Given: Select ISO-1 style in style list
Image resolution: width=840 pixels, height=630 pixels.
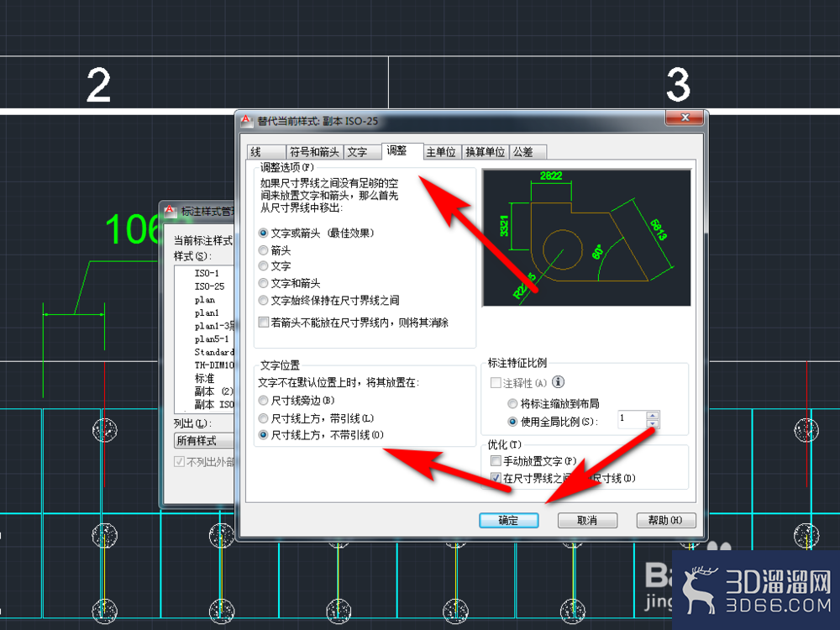Looking at the screenshot, I should coord(207,273).
